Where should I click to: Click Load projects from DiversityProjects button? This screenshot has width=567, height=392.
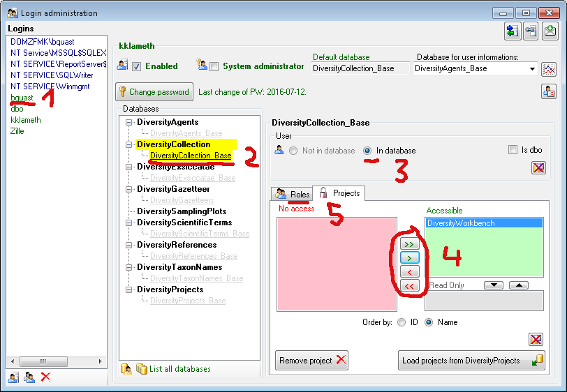pos(471,361)
